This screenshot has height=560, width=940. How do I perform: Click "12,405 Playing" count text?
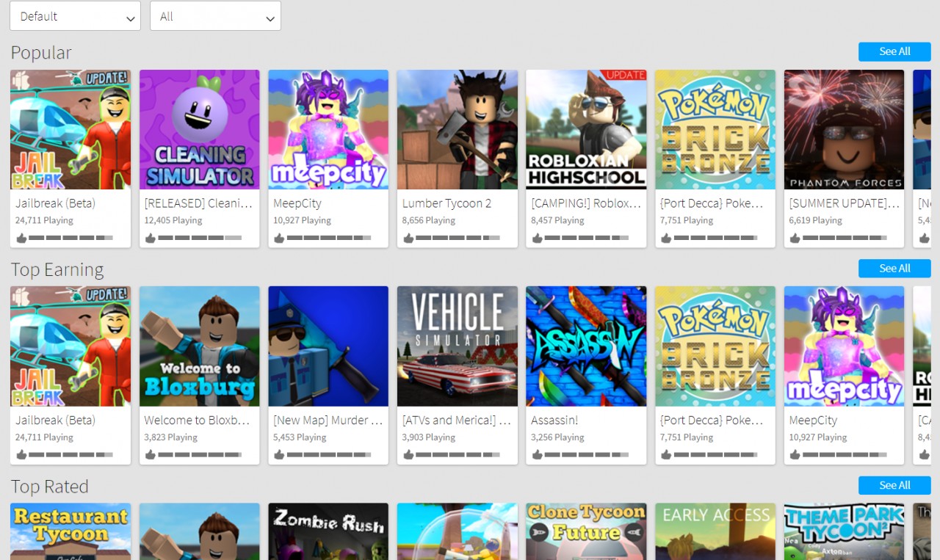tap(173, 220)
